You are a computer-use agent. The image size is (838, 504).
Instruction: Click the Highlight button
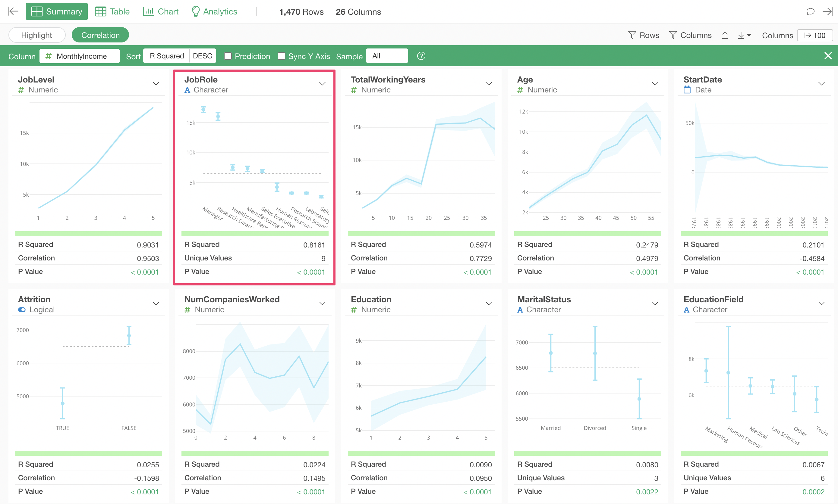click(37, 35)
